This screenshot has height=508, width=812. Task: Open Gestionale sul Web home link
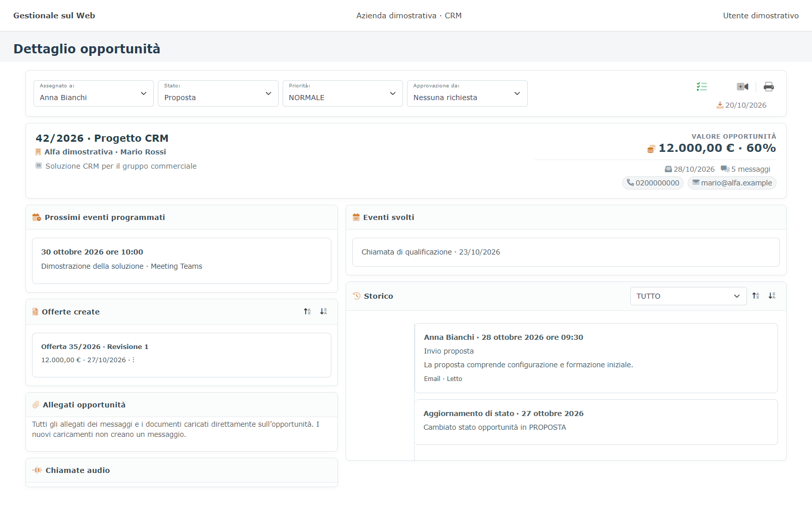(54, 16)
